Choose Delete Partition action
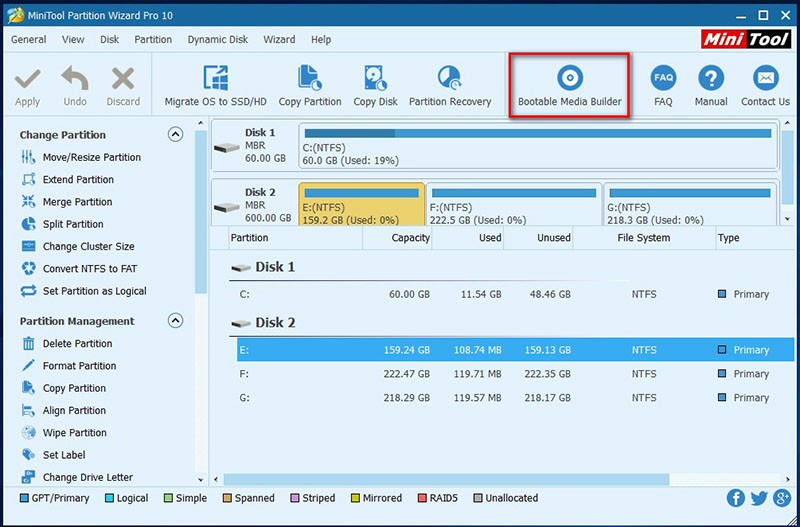 [x=67, y=343]
